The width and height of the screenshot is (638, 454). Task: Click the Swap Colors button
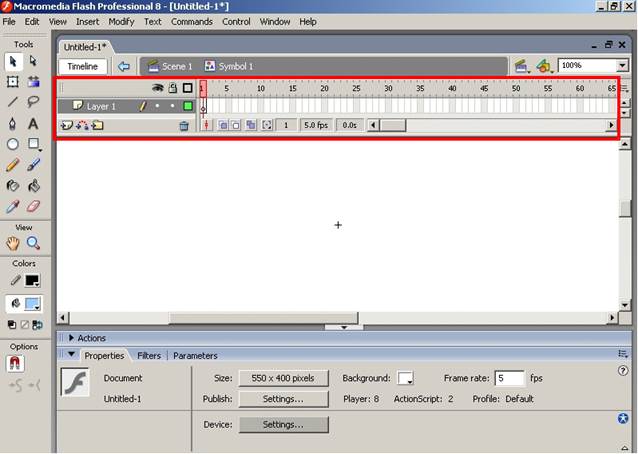(x=37, y=325)
